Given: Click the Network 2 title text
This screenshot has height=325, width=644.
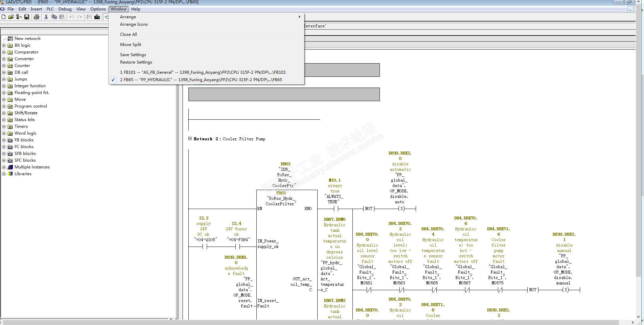Looking at the screenshot, I should tap(244, 139).
